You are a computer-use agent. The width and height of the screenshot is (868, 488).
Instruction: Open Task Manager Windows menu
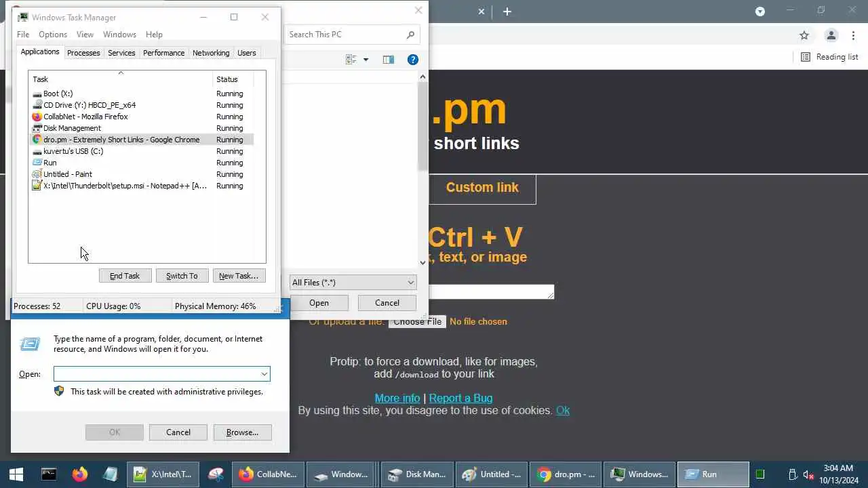[119, 35]
